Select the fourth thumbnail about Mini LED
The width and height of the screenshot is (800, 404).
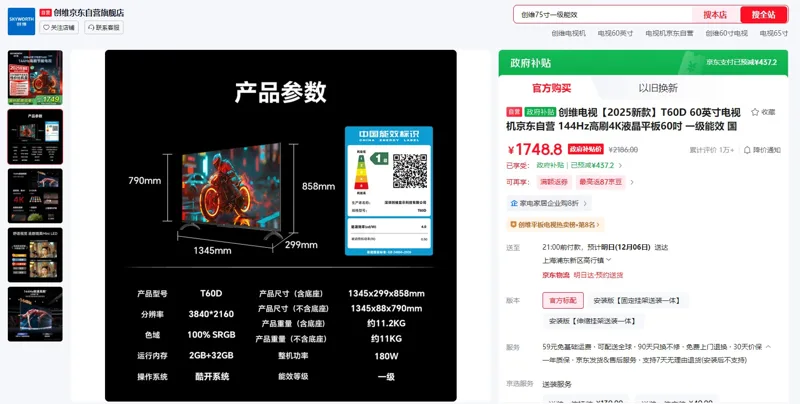[35, 255]
